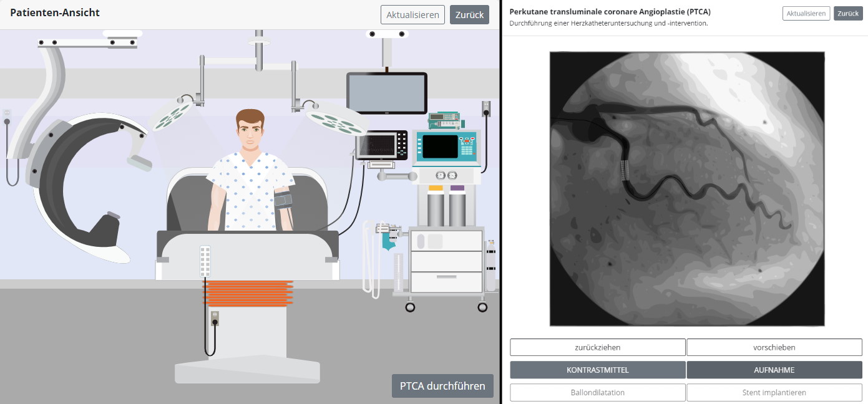
Task: Open the anesthesia cart bottom drawer
Action: pos(446,282)
